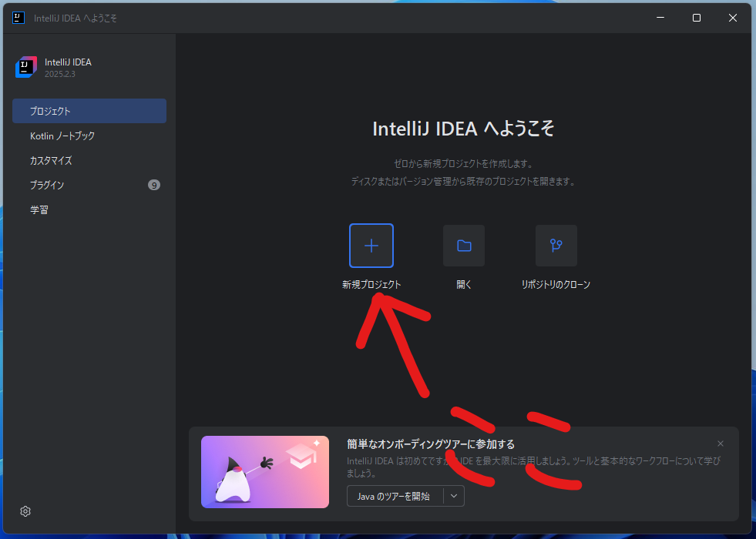Viewport: 756px width, 539px height.
Task: Click 新規プロジェクト to create a project
Action: (371, 284)
